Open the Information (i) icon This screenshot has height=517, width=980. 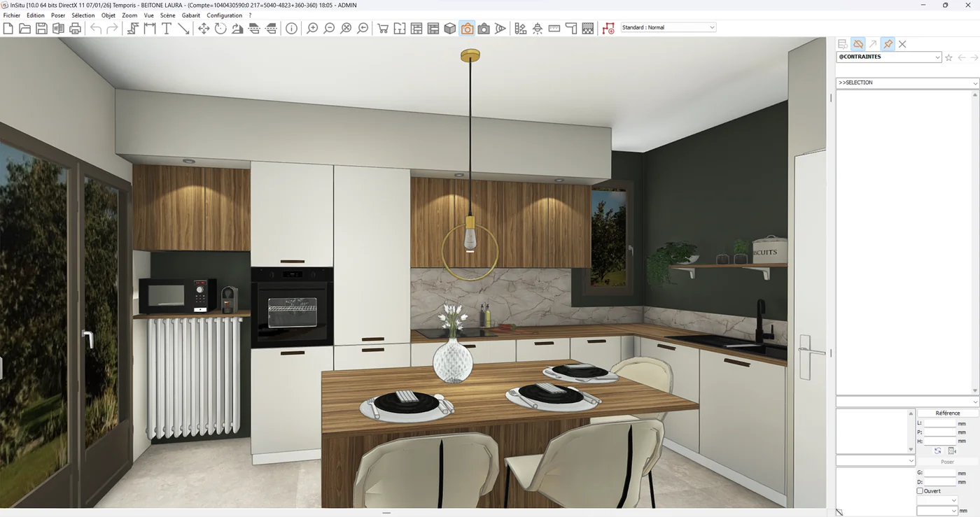291,28
